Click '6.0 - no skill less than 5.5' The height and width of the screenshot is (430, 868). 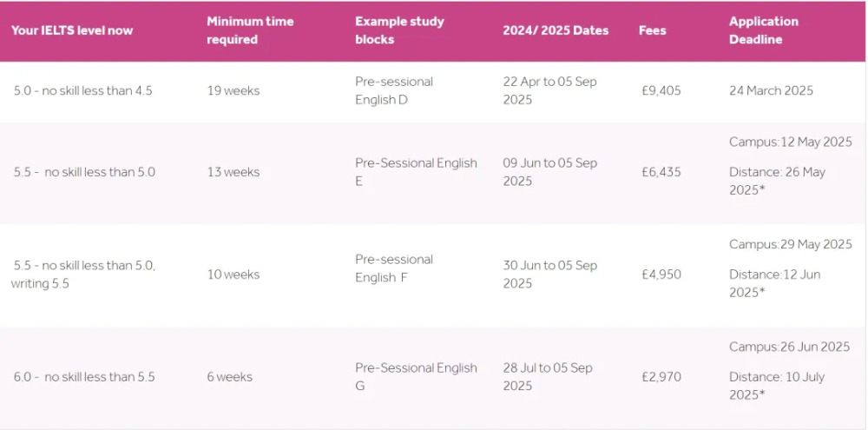pyautogui.click(x=84, y=377)
